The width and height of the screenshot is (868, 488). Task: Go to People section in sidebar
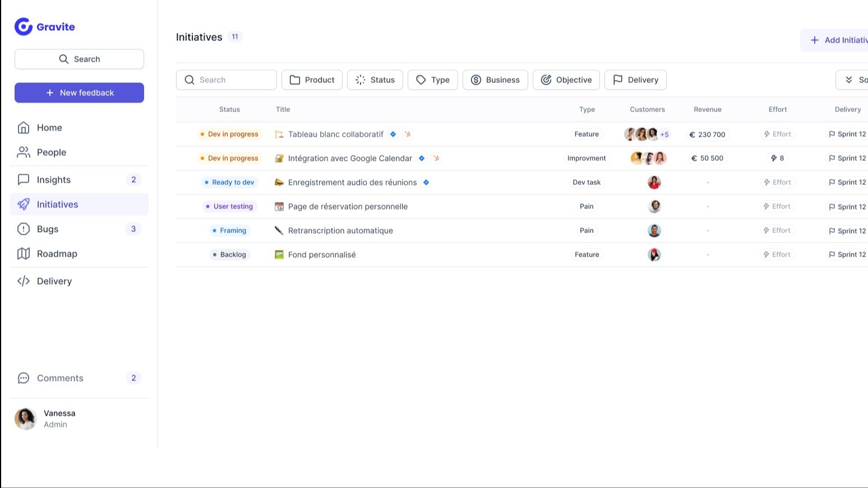[51, 152]
